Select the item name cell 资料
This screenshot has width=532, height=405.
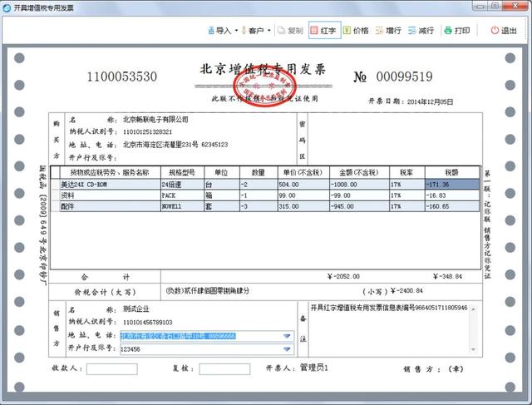click(x=111, y=195)
